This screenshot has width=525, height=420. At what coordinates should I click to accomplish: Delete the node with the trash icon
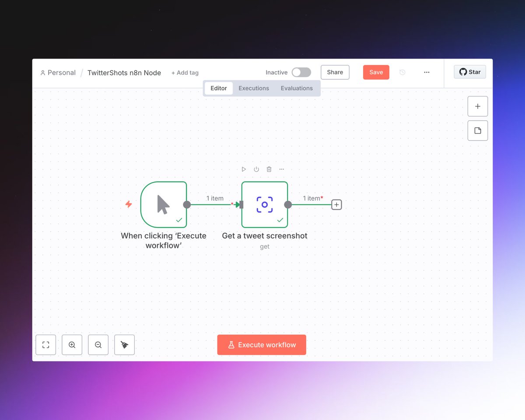point(269,169)
